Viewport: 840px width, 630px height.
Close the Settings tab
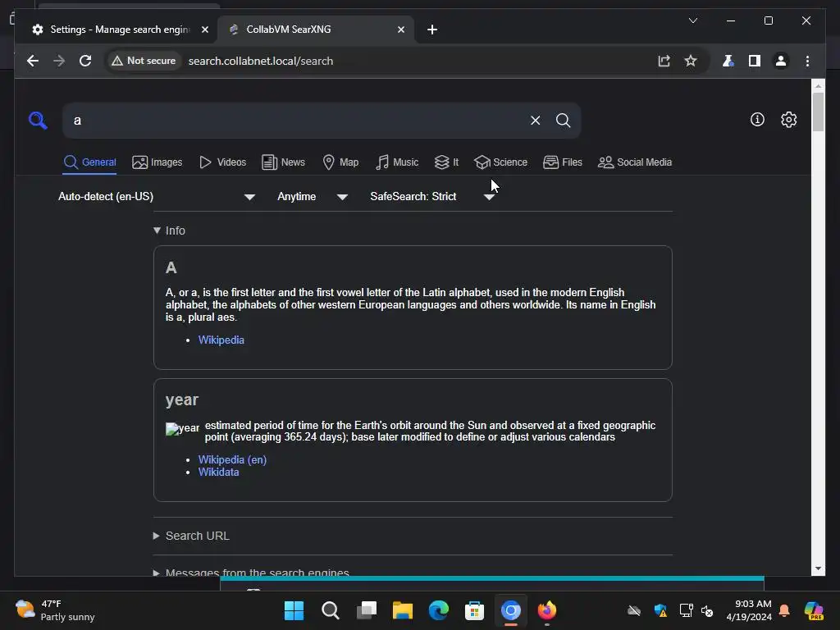204,30
